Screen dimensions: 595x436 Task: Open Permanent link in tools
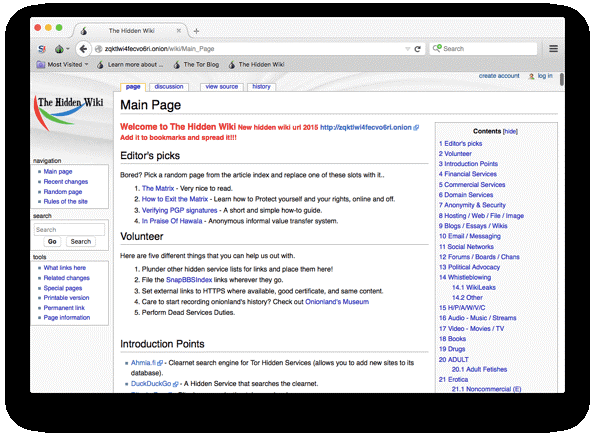click(64, 308)
